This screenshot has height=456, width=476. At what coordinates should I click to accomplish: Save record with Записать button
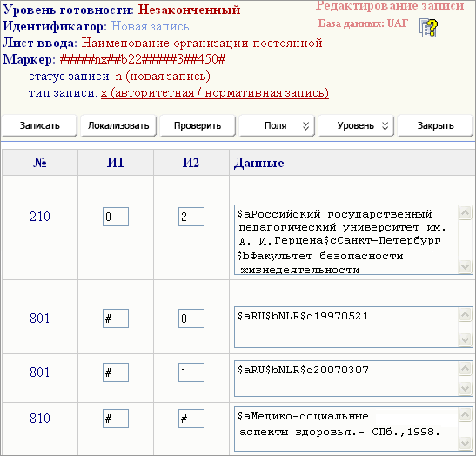pos(39,125)
